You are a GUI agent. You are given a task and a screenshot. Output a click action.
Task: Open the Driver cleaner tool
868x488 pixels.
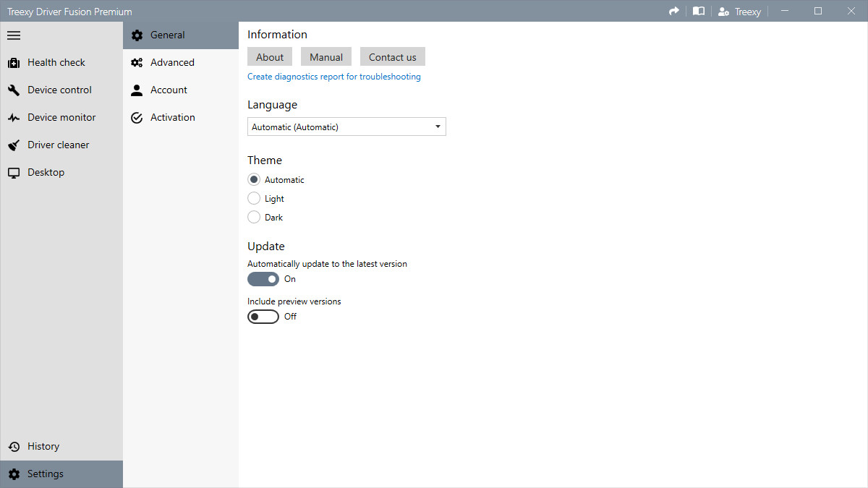56,145
